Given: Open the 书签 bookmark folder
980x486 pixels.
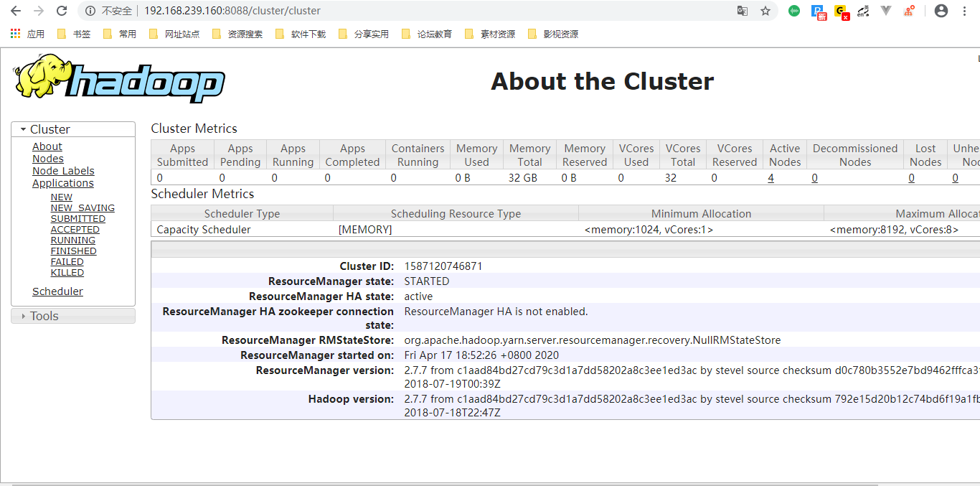Looking at the screenshot, I should [73, 34].
